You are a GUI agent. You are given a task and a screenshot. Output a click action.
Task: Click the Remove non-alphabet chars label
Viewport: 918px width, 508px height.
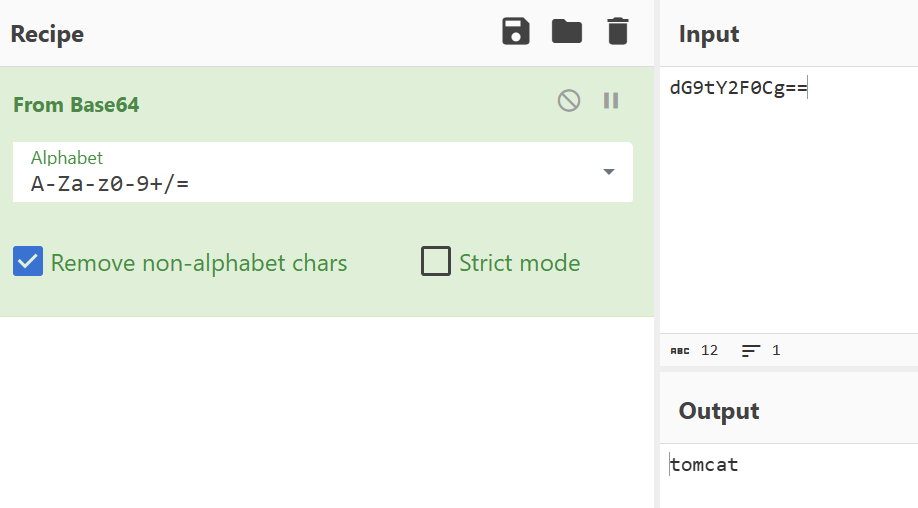(x=199, y=263)
